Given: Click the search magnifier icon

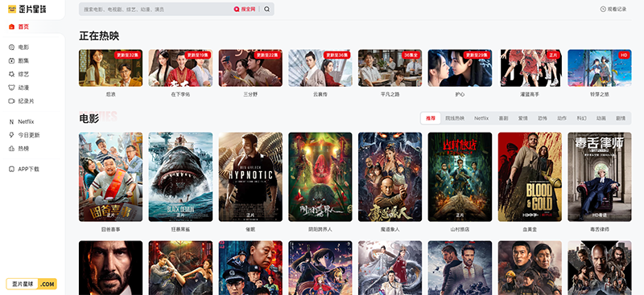Looking at the screenshot, I should [x=267, y=9].
